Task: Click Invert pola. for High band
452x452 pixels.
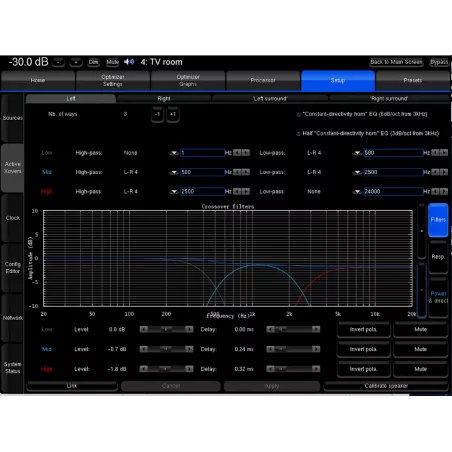Action: (363, 369)
